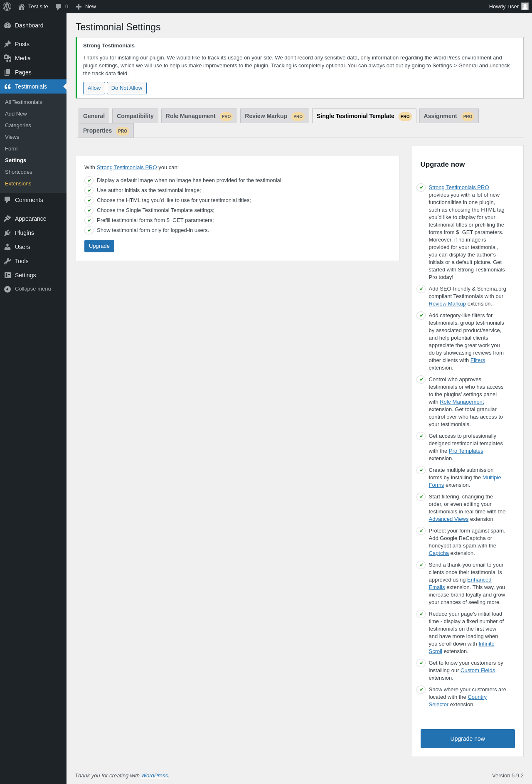Click the WordPress logo icon
This screenshot has height=784, width=532.
(x=7, y=7)
